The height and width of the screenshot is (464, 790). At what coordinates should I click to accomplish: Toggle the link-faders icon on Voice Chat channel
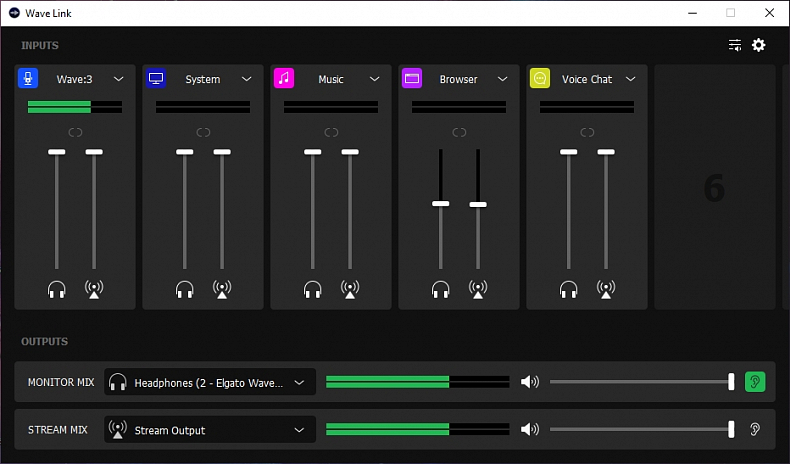tap(587, 132)
